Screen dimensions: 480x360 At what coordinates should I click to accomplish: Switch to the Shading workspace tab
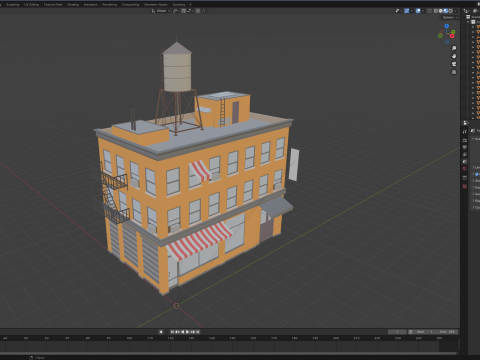point(73,4)
